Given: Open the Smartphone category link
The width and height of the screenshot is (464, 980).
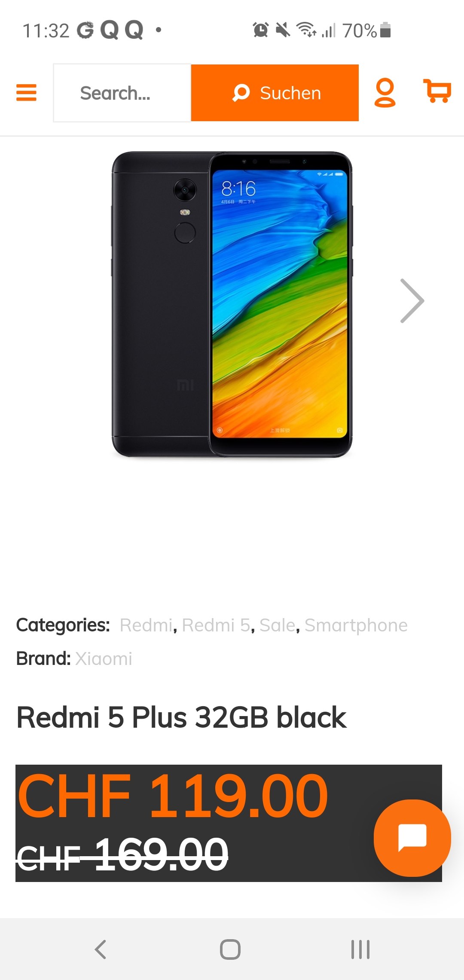Looking at the screenshot, I should pyautogui.click(x=356, y=625).
